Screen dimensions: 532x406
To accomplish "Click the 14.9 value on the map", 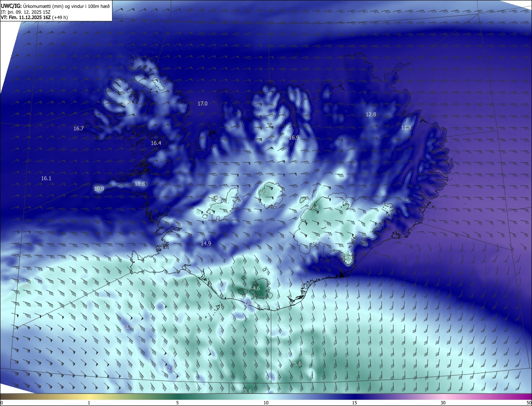I will (x=206, y=243).
